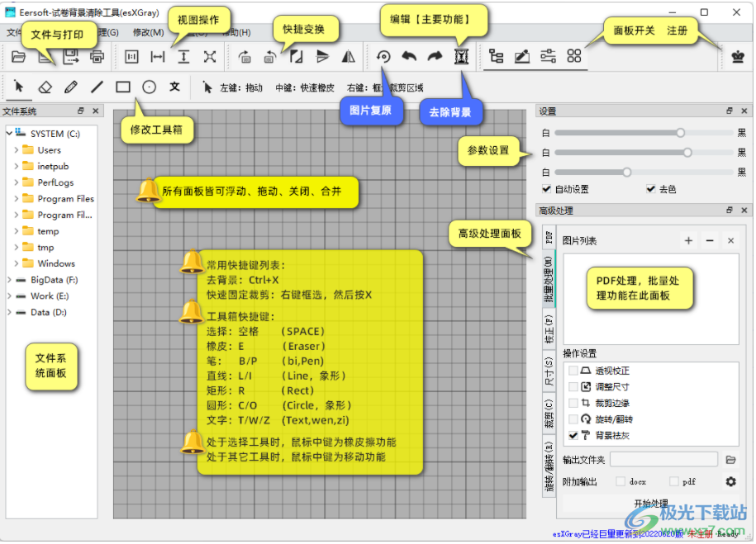The height and width of the screenshot is (544, 756).
Task: Select the straight line tool
Action: (x=97, y=88)
